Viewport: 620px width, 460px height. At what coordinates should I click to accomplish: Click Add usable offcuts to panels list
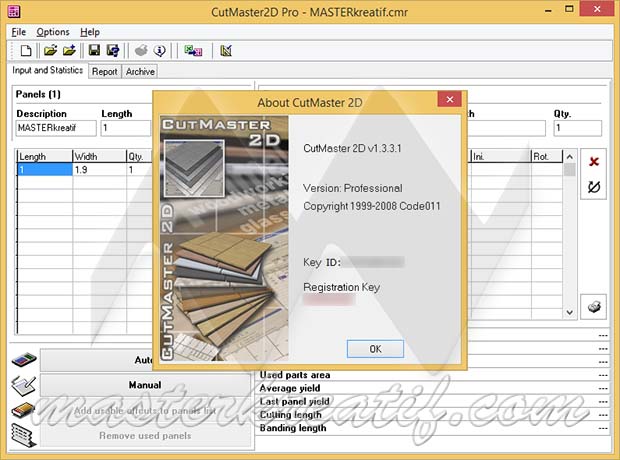[x=145, y=411]
